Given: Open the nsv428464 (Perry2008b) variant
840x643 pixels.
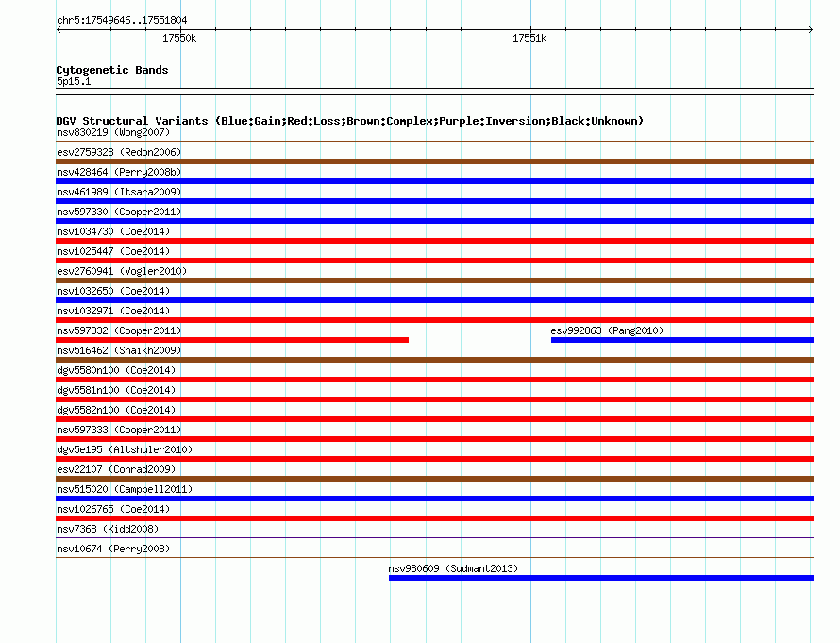Looking at the screenshot, I should 119,172.
